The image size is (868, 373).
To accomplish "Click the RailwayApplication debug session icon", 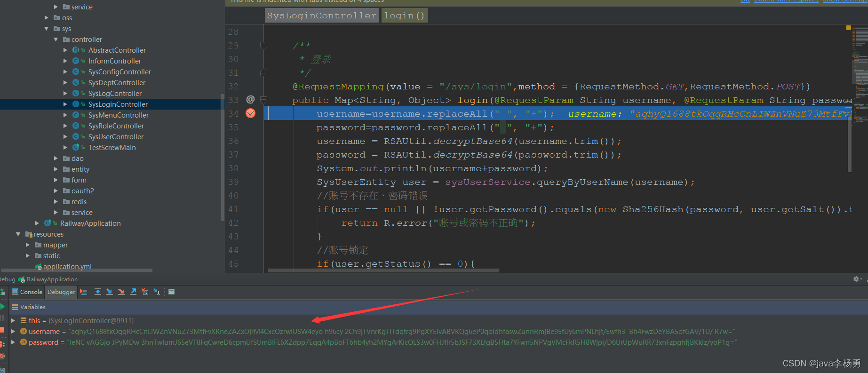I will (22, 279).
